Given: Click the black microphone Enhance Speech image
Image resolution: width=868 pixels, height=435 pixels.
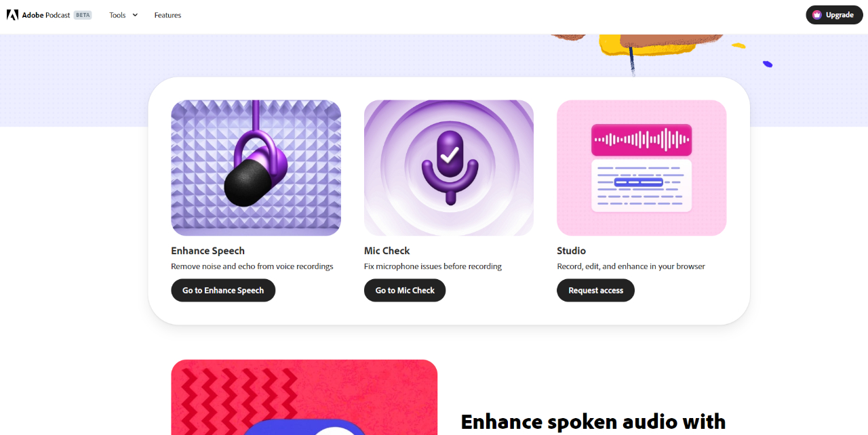Looking at the screenshot, I should pyautogui.click(x=256, y=168).
